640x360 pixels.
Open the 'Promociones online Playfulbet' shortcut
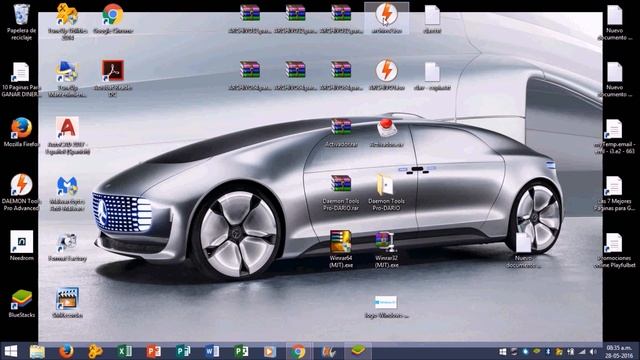point(614,250)
